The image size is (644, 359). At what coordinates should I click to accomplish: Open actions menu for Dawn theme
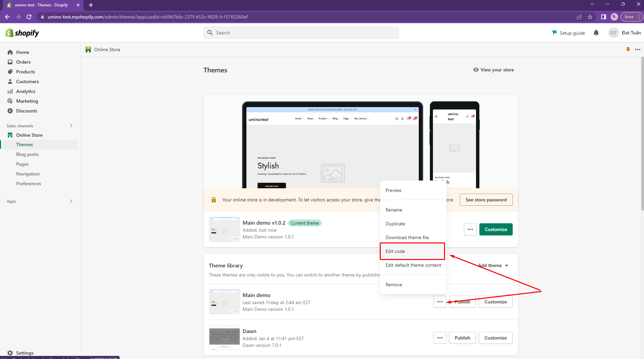pyautogui.click(x=440, y=338)
